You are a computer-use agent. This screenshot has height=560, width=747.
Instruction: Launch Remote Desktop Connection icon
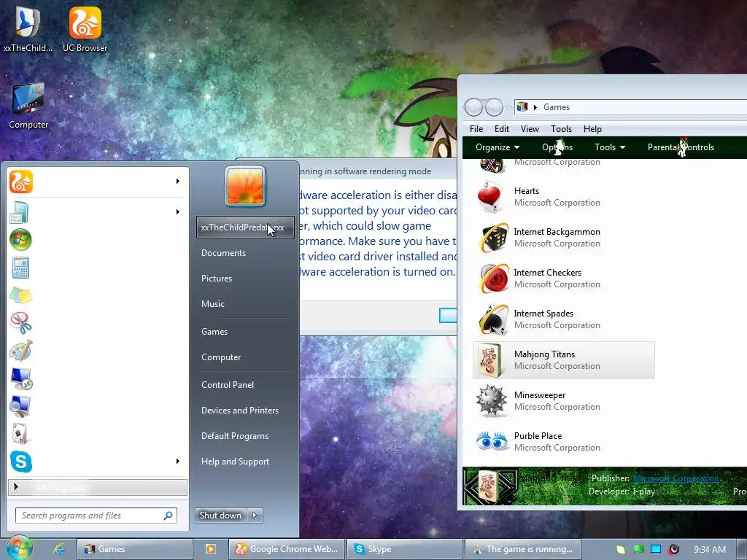pyautogui.click(x=21, y=378)
